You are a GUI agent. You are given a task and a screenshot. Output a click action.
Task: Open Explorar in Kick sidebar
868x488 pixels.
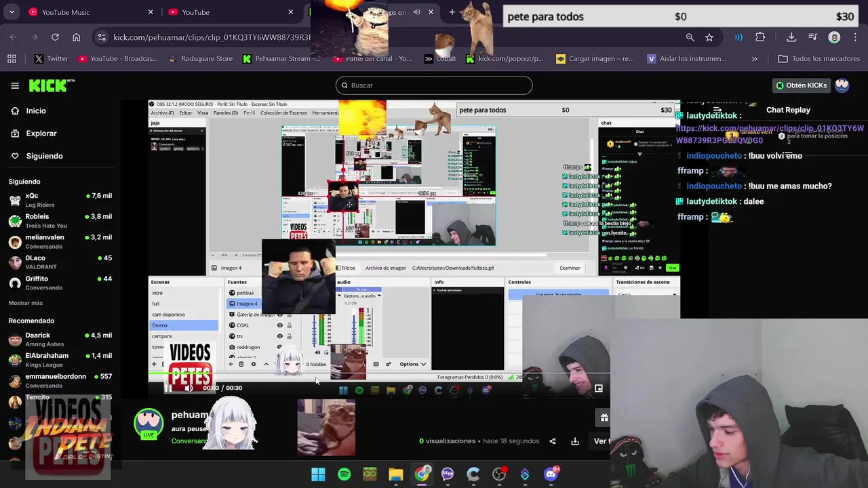41,134
